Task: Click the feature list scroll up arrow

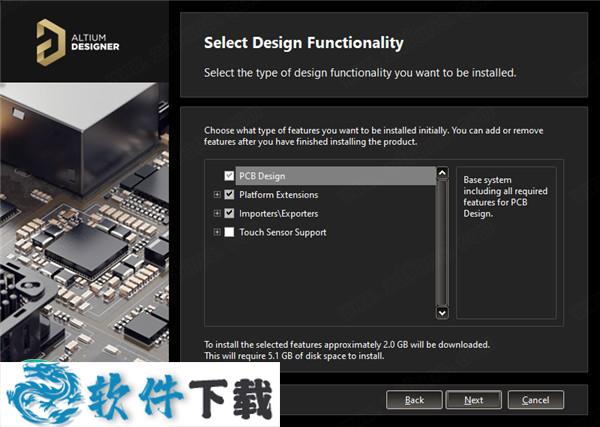Action: coord(442,173)
